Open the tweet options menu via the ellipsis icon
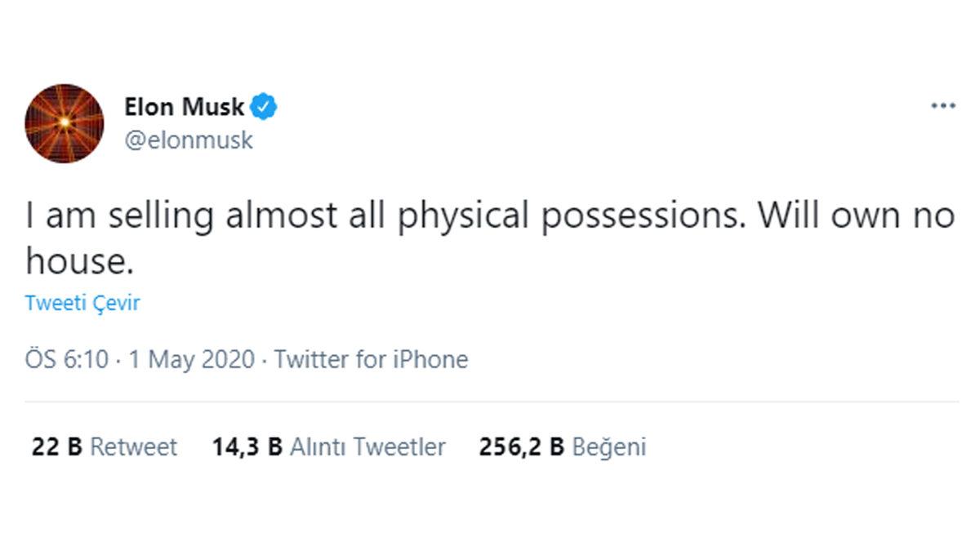Screen dimensions: 980x551 click(943, 104)
